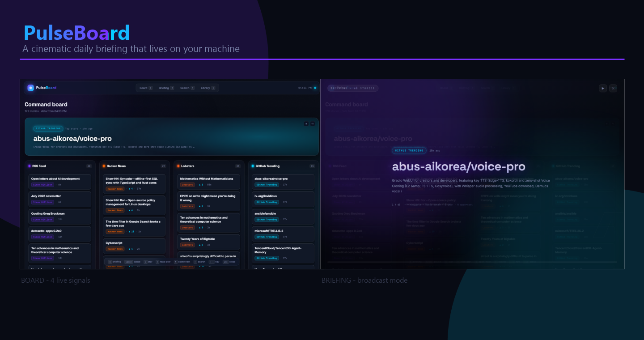
Task: Open 'Twenty Years of Bigtable' card
Action: point(209,242)
